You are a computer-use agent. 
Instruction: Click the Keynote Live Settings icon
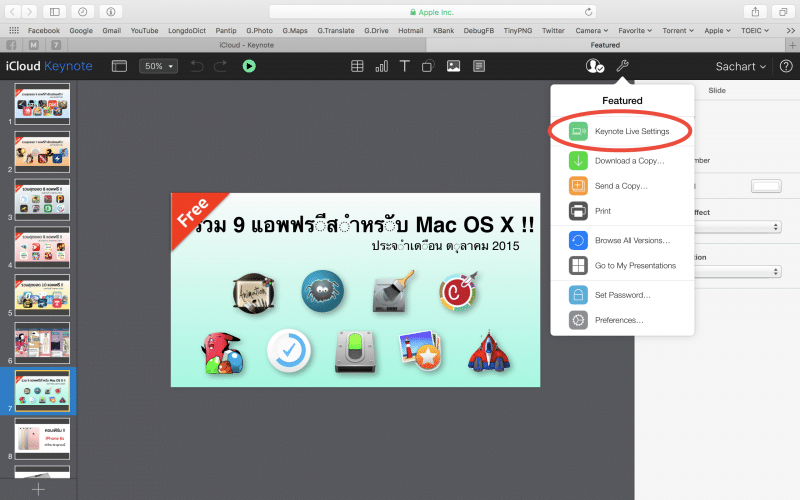pos(578,131)
